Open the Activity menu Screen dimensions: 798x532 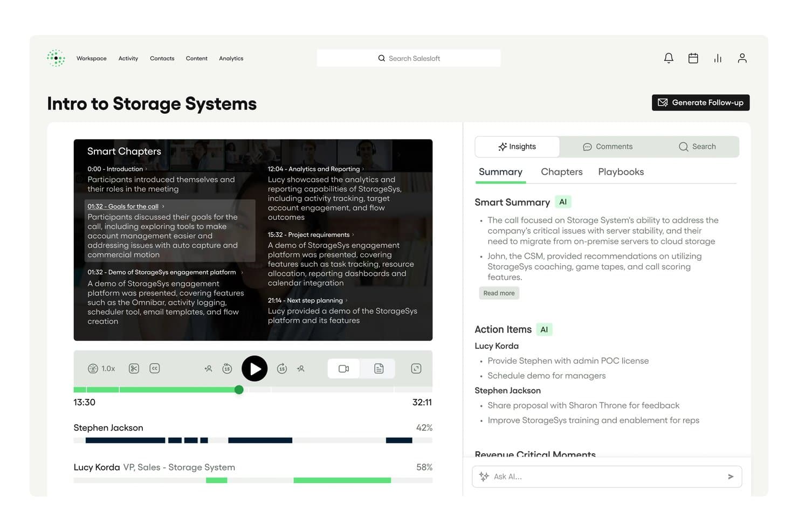128,58
